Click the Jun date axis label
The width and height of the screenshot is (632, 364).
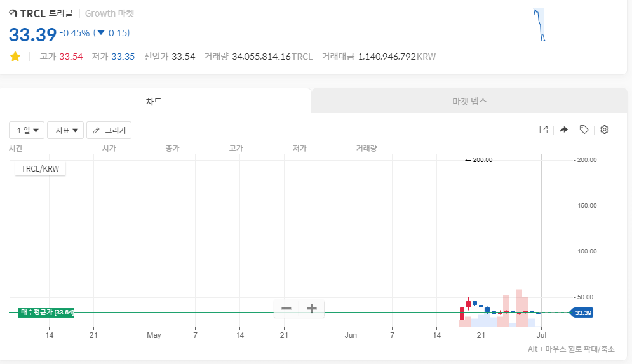point(351,335)
